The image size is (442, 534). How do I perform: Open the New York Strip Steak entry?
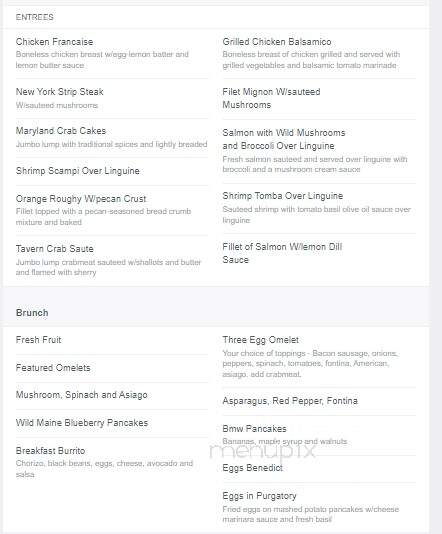[60, 92]
